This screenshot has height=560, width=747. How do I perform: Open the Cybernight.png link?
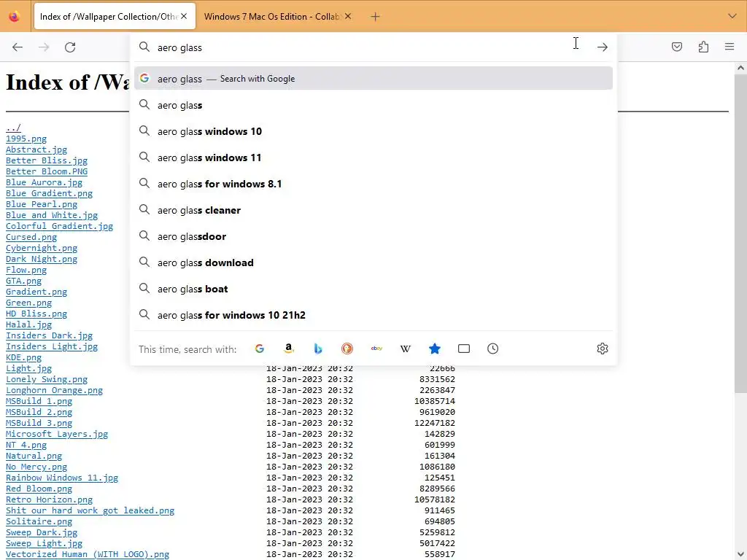coord(42,248)
